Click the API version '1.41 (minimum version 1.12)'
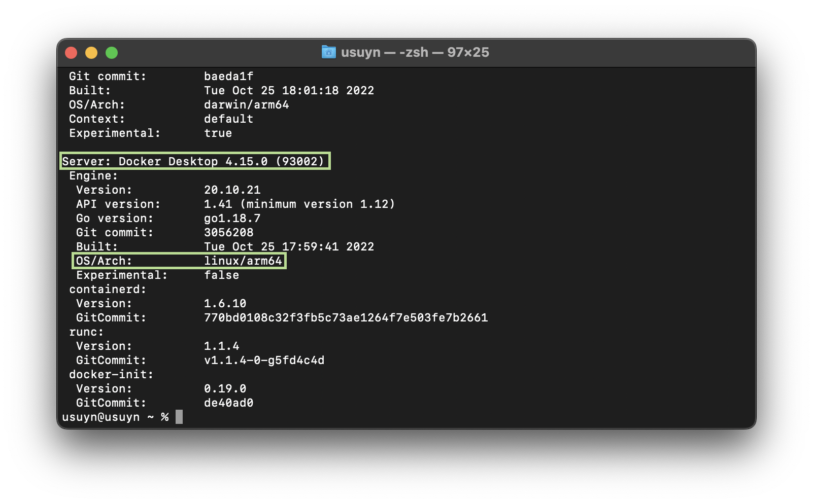This screenshot has height=504, width=813. coord(299,204)
